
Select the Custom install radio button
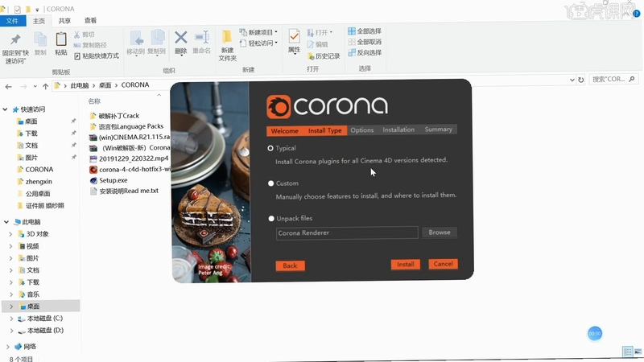(x=270, y=183)
